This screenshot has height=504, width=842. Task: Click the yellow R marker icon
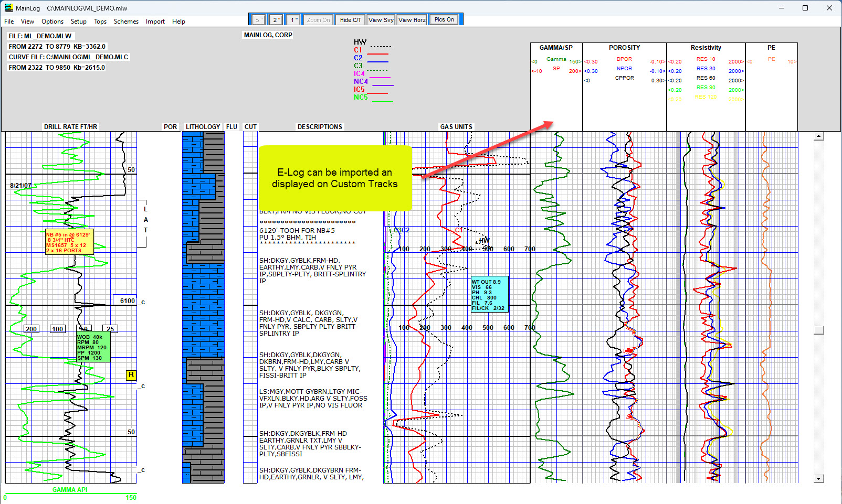click(131, 375)
